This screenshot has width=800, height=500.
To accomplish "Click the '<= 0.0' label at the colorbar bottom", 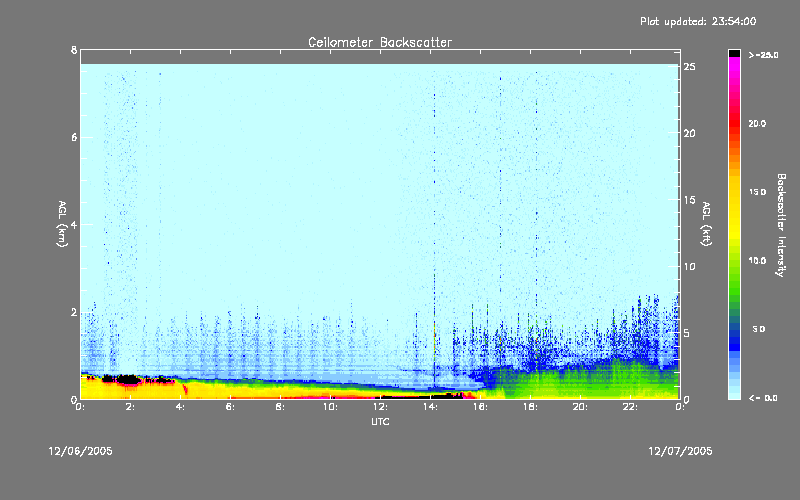I will point(763,397).
